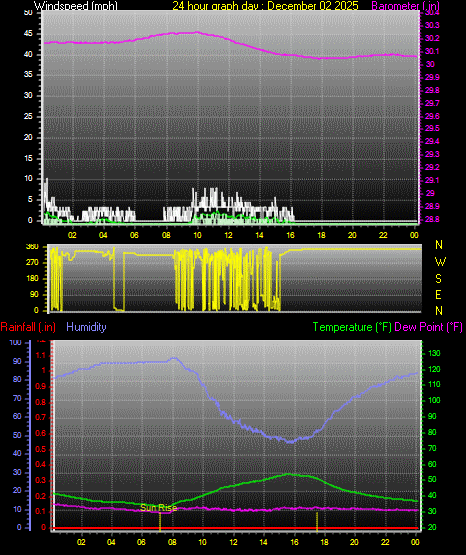Click hour 12 under the humidity chart

(x=233, y=542)
